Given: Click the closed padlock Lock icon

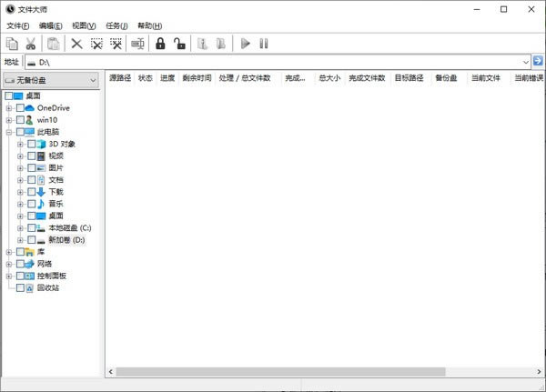Looking at the screenshot, I should tap(160, 44).
